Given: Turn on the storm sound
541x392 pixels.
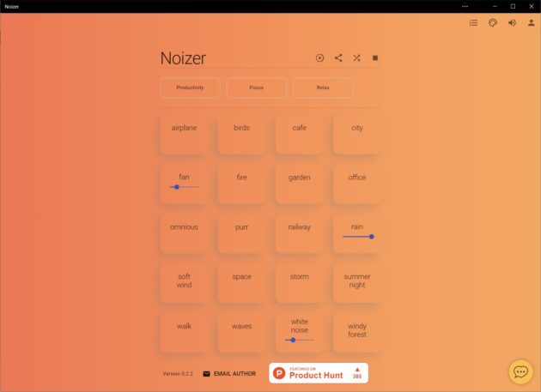Looking at the screenshot, I should 299,281.
